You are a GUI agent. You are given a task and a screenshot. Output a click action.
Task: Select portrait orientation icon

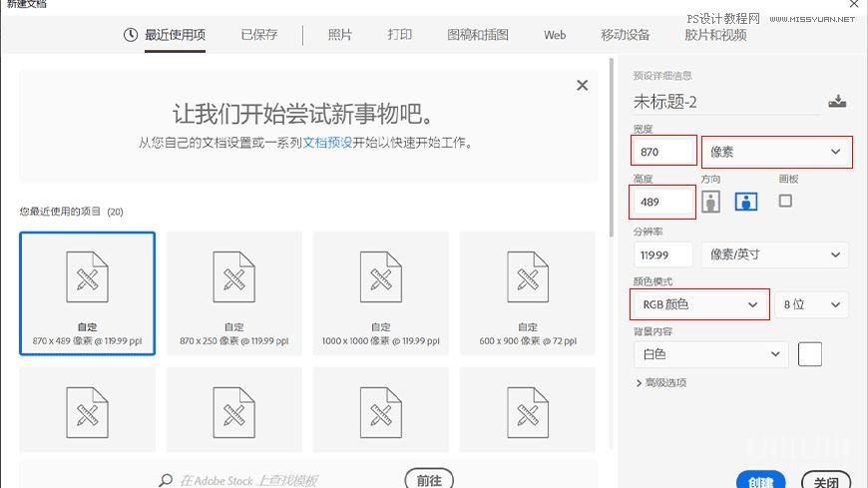pos(710,202)
